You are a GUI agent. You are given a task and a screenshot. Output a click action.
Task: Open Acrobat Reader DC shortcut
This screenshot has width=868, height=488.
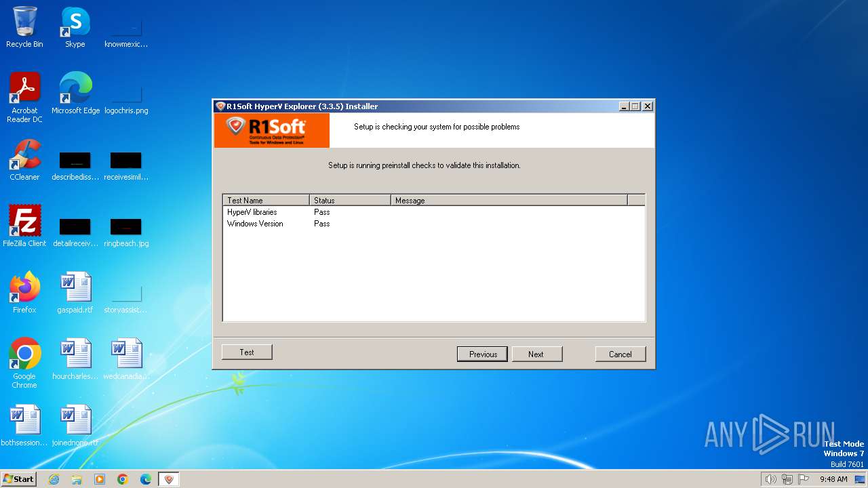pos(24,97)
